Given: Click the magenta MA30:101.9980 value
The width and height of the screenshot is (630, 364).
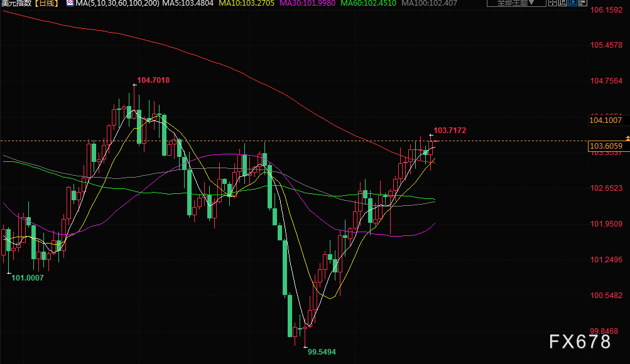Looking at the screenshot, I should pos(307,3).
